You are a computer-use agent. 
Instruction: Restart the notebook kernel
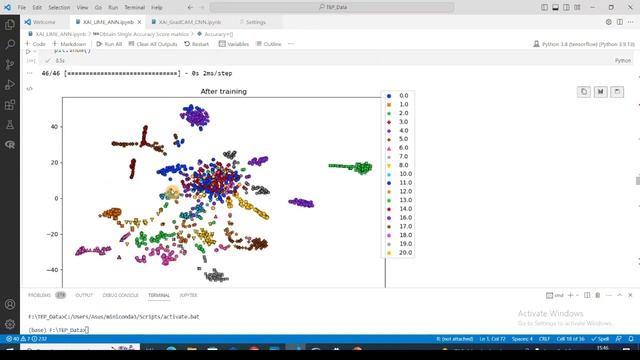coord(196,44)
